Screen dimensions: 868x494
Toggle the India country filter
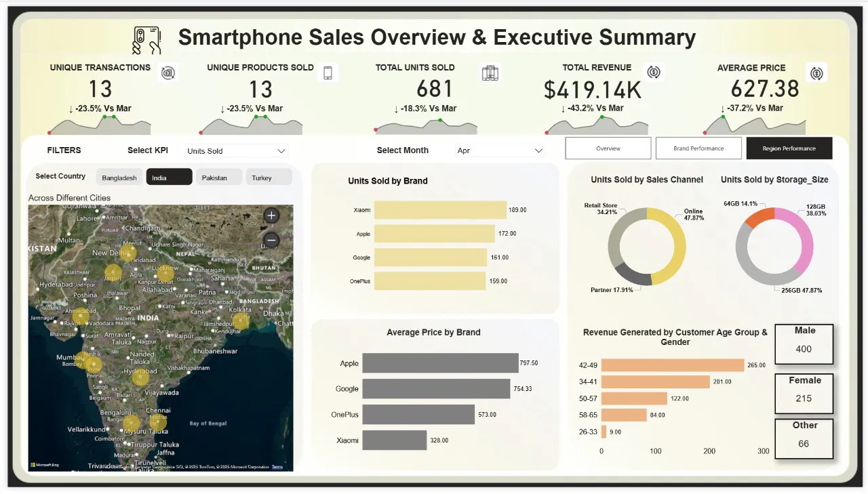[170, 178]
